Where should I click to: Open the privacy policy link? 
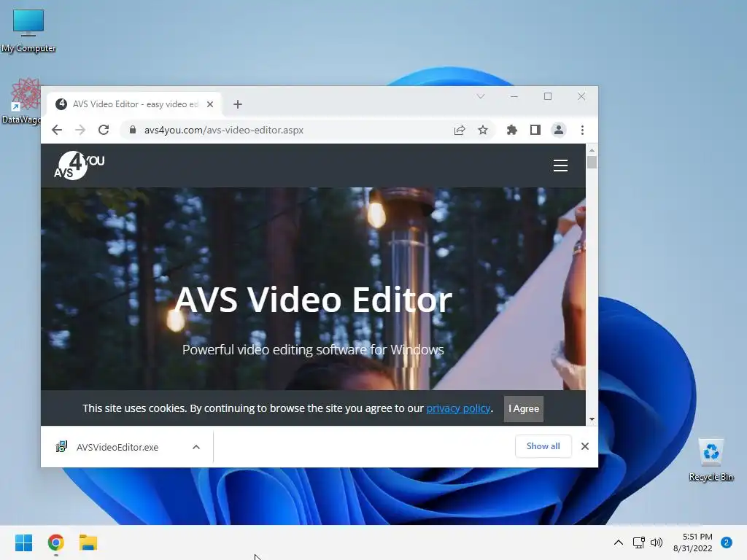pyautogui.click(x=458, y=408)
